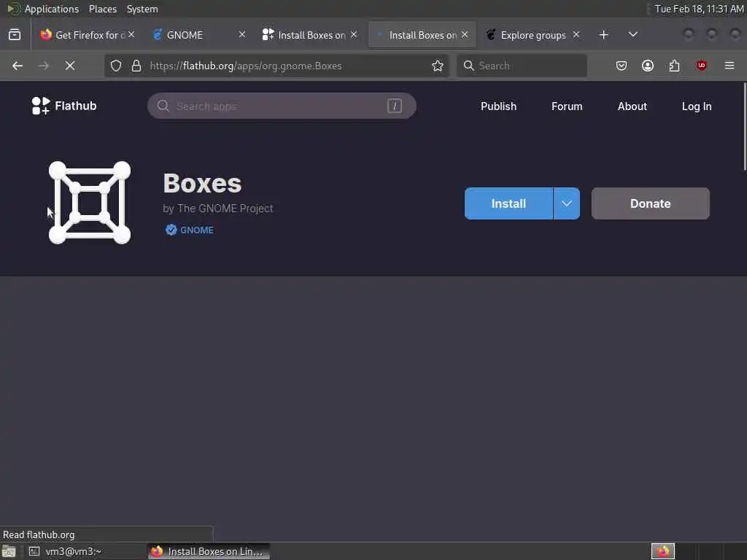
Task: Close the Get Firefox tab
Action: (x=131, y=35)
